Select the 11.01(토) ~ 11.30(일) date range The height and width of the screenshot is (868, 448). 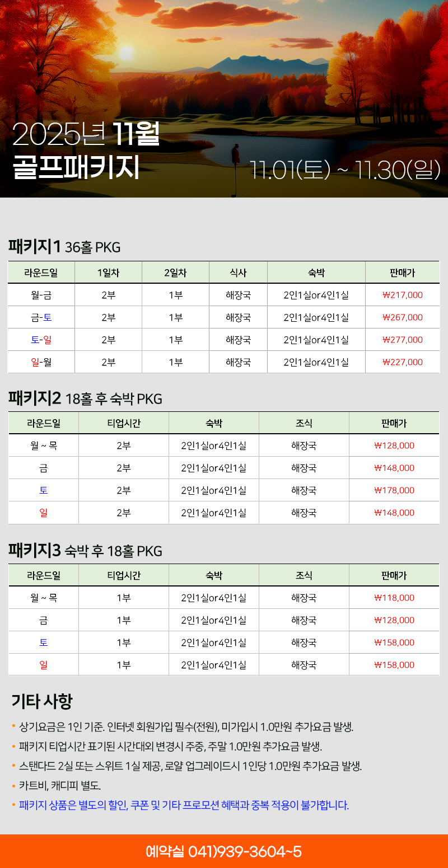coord(345,170)
